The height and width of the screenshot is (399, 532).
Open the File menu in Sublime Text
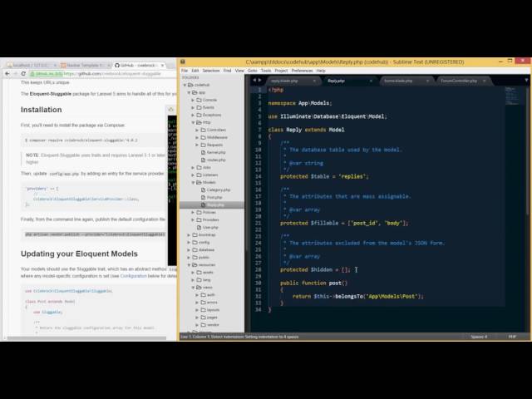(185, 71)
